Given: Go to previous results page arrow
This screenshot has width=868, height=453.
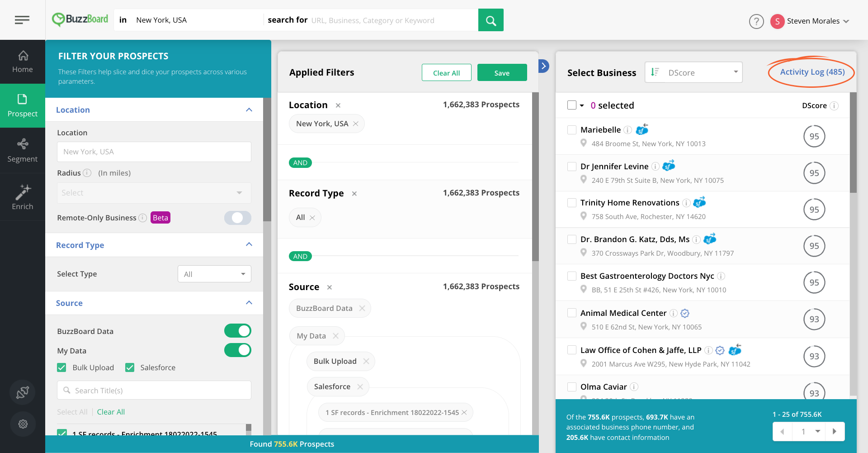Looking at the screenshot, I should [783, 431].
